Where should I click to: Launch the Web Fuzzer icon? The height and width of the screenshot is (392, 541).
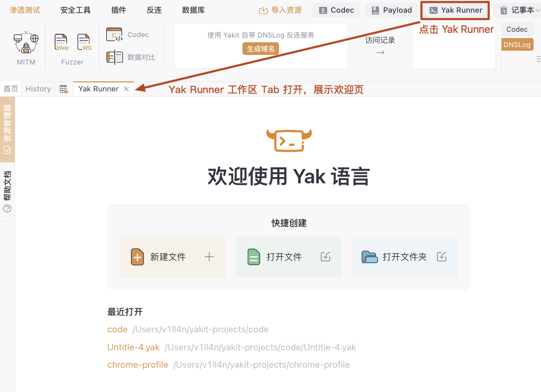pos(61,42)
